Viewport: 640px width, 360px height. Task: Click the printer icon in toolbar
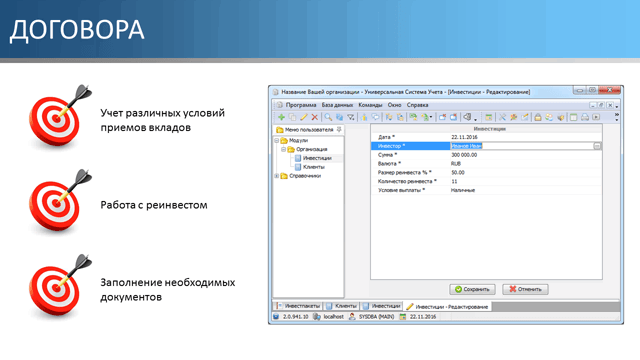pyautogui.click(x=585, y=117)
